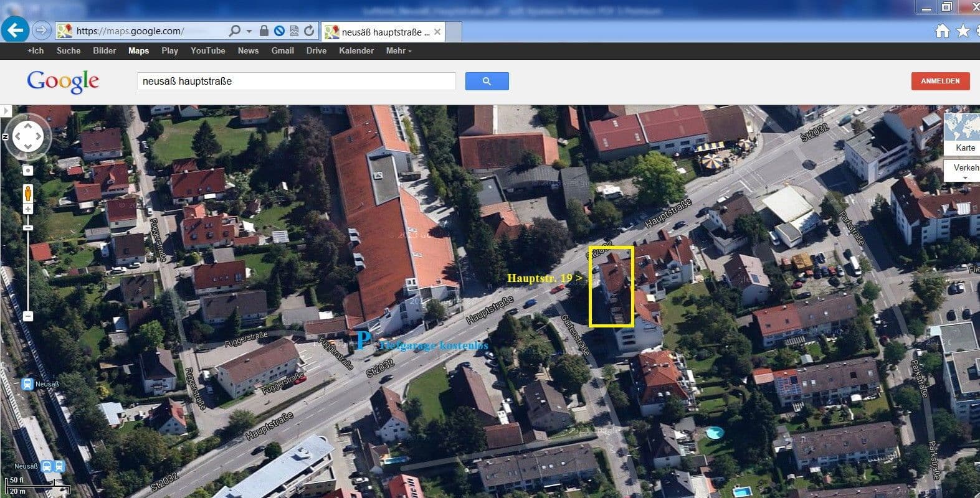
Task: Expand the side panel with left arrow
Action: coord(6,111)
